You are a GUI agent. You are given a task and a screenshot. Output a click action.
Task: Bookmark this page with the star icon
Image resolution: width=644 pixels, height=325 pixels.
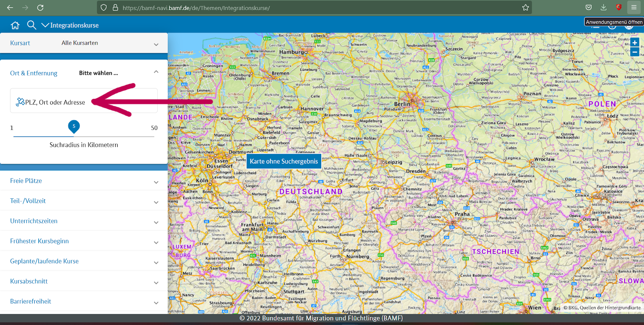tap(525, 8)
